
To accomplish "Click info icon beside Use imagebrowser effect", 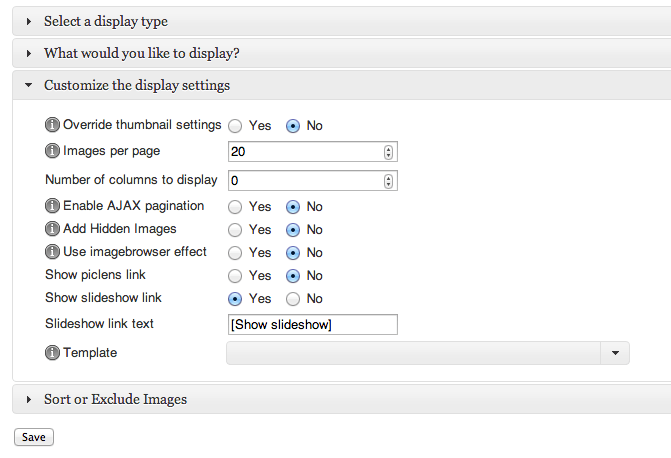I will [x=52, y=252].
